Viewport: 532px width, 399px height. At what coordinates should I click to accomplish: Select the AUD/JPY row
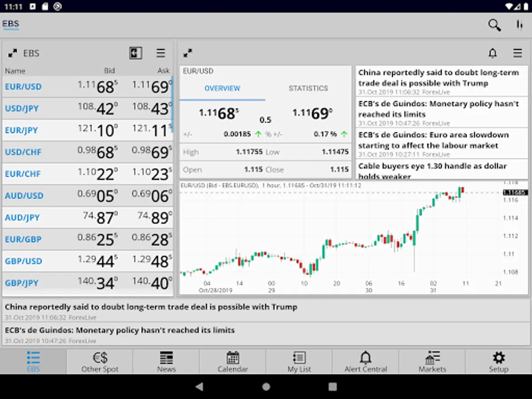click(87, 217)
